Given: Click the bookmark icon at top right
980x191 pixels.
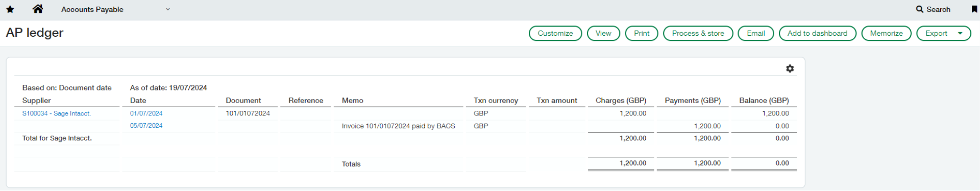Looking at the screenshot, I should [x=974, y=9].
